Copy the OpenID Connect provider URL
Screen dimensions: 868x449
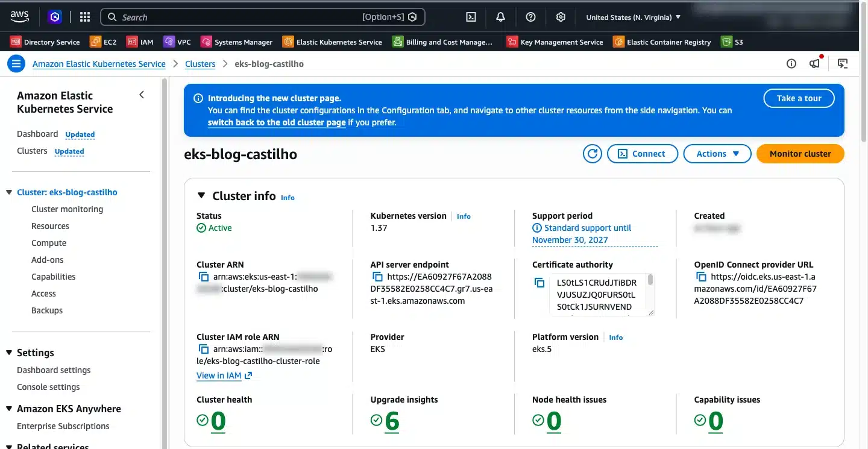[701, 277]
